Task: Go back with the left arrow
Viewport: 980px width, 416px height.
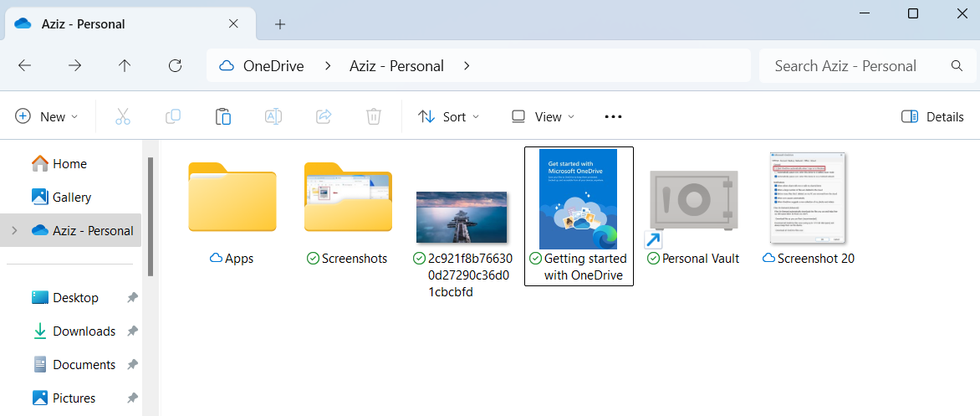Action: pyautogui.click(x=24, y=65)
